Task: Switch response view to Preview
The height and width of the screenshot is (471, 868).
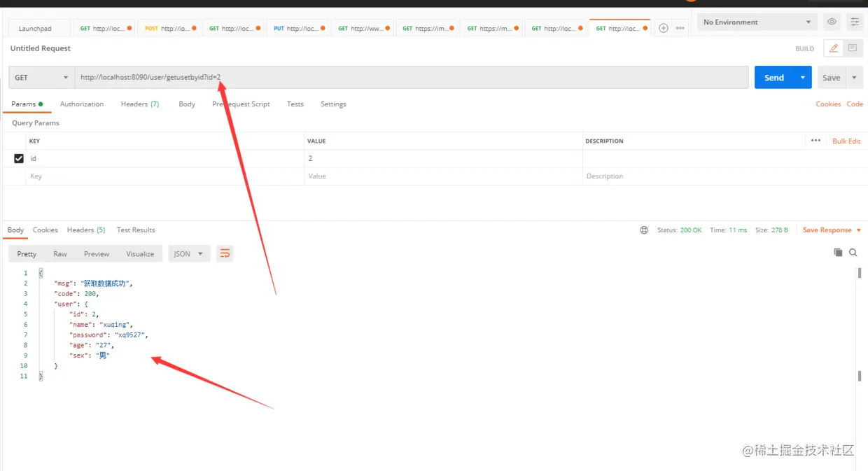Action: pos(97,253)
